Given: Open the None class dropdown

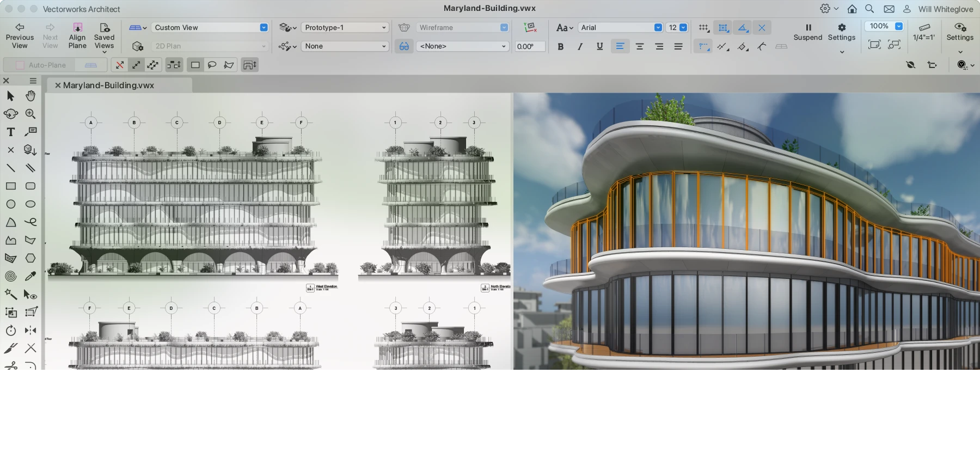Looking at the screenshot, I should click(x=345, y=46).
